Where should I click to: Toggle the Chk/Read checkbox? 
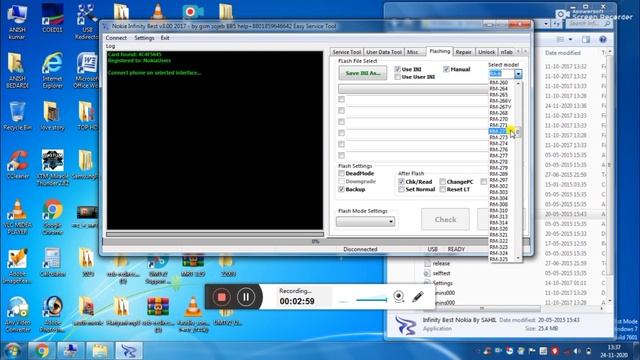pos(401,182)
